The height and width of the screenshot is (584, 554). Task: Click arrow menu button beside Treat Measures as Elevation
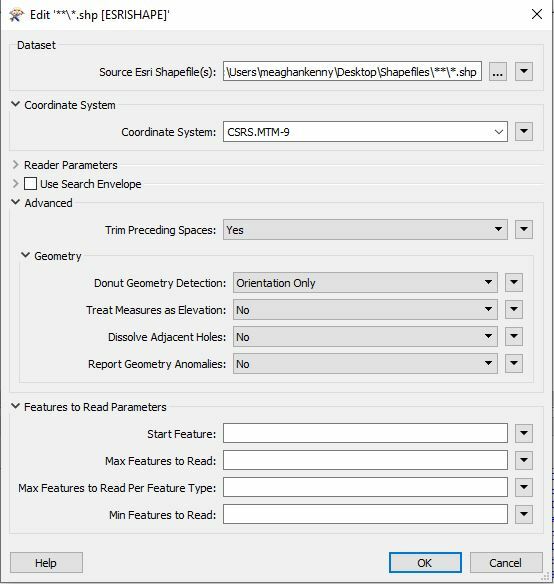(x=514, y=310)
